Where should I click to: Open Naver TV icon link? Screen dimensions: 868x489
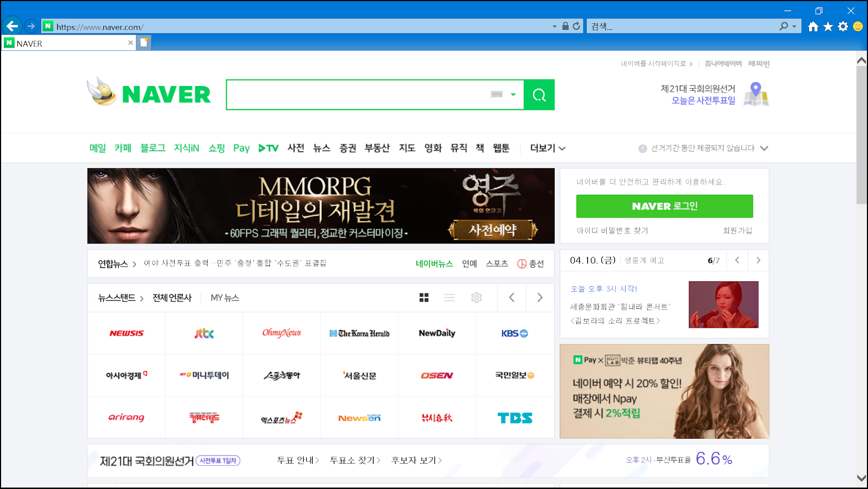(268, 148)
